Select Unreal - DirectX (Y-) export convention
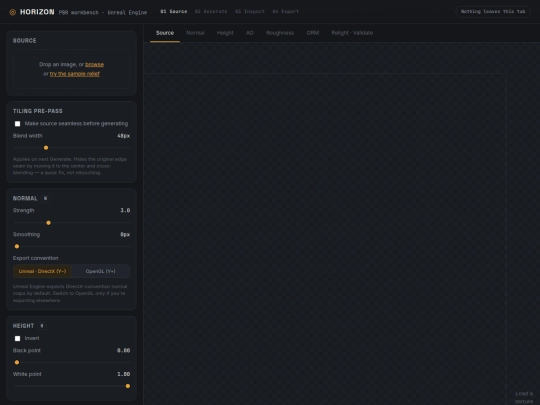The height and width of the screenshot is (405, 540). [42, 271]
